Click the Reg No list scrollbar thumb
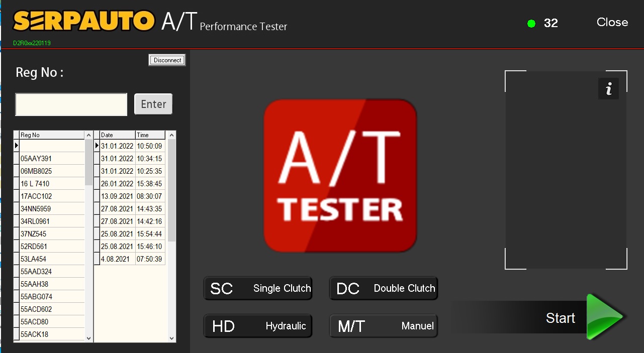 [x=89, y=162]
